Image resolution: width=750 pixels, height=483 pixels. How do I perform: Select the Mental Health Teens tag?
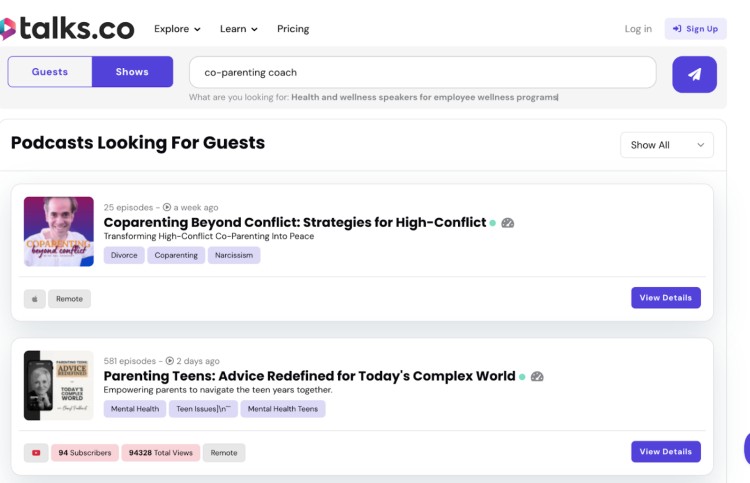[x=283, y=409]
